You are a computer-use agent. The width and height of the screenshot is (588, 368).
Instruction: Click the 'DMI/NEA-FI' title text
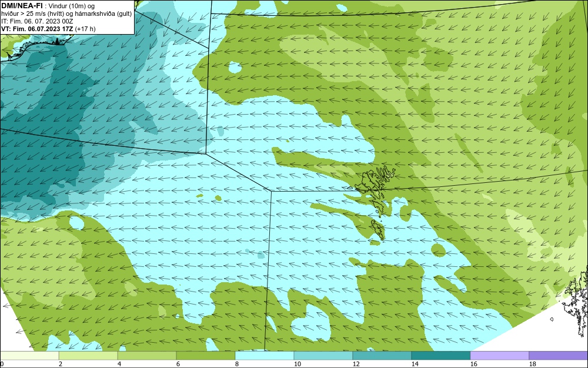[22, 6]
